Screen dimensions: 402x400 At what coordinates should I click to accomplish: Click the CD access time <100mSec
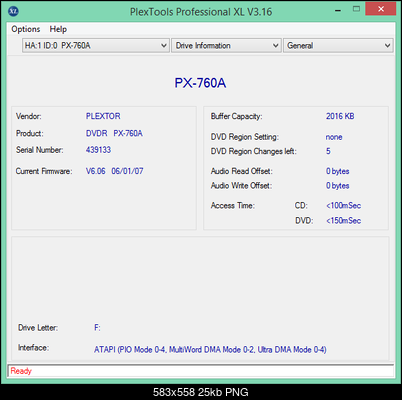pyautogui.click(x=343, y=206)
